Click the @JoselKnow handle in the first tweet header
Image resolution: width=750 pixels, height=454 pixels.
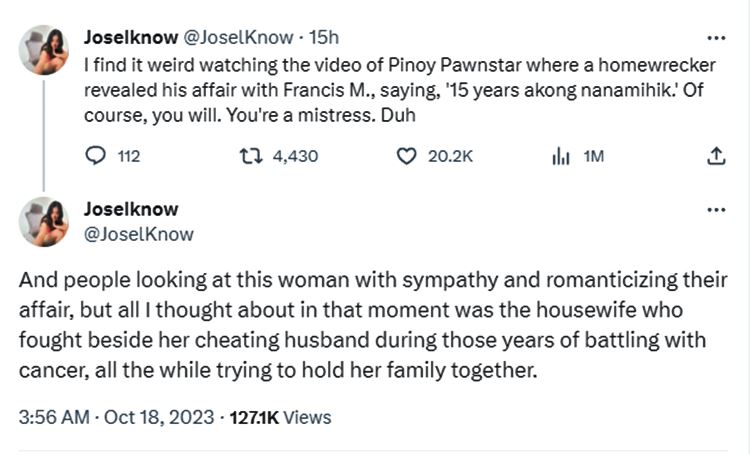[237, 38]
